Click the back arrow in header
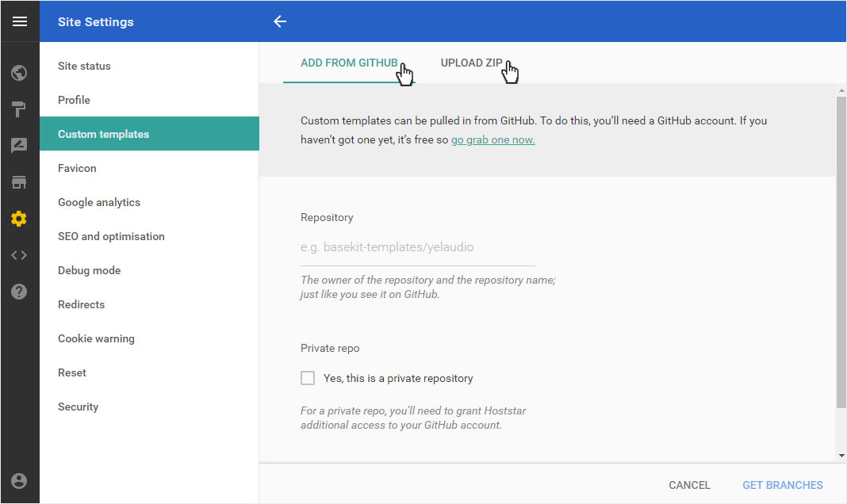 coord(280,21)
